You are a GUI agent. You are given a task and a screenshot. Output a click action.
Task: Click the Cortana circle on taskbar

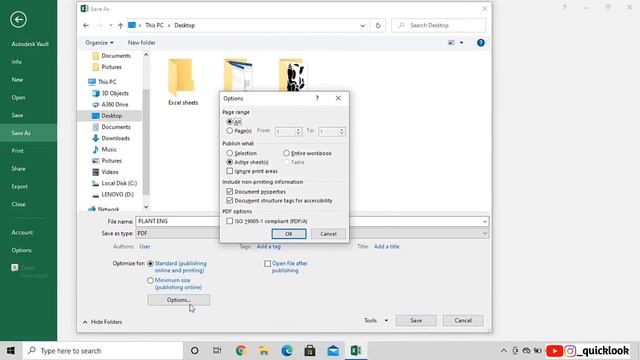[195, 351]
